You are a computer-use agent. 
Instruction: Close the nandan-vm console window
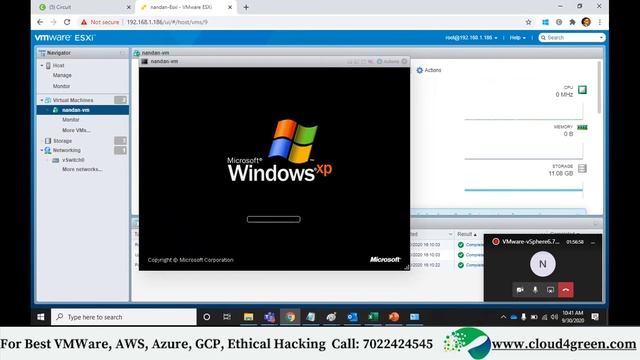(x=404, y=62)
